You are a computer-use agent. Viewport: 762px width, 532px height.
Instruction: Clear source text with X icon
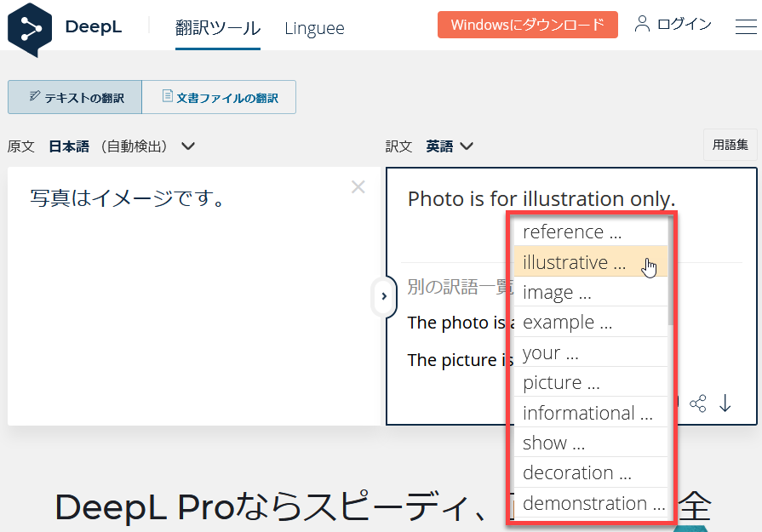pyautogui.click(x=358, y=187)
